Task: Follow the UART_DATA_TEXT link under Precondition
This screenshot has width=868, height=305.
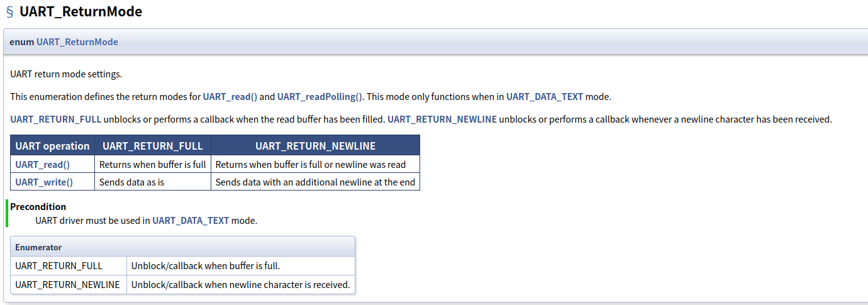Action: (x=191, y=221)
